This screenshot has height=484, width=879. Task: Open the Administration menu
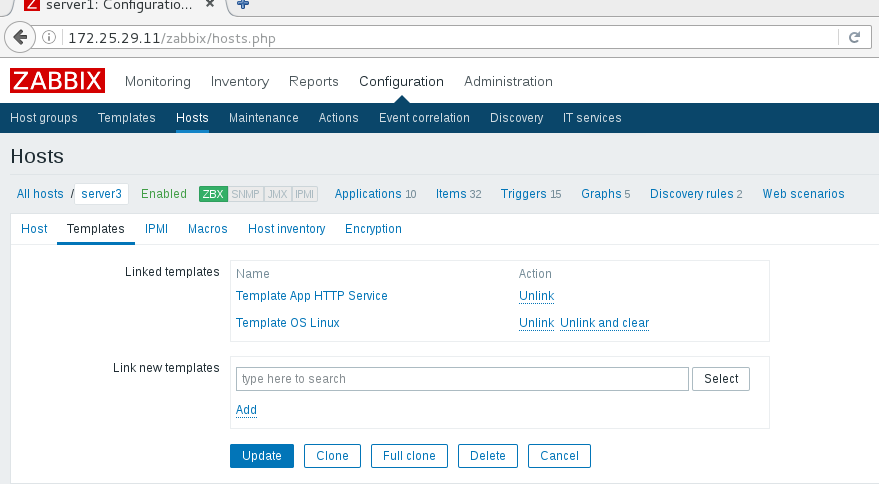(x=508, y=81)
